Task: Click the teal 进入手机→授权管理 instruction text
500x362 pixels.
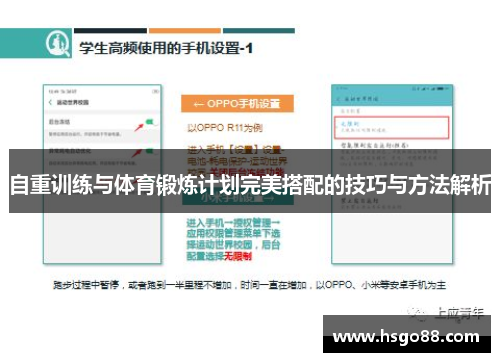Action: coord(233,239)
